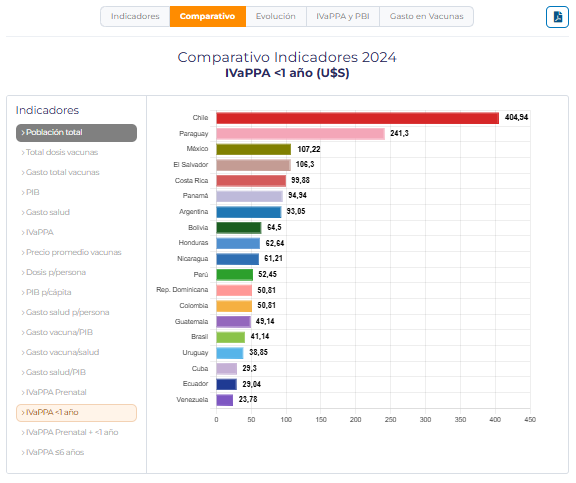Click the violet Venezuela bar

coord(225,400)
